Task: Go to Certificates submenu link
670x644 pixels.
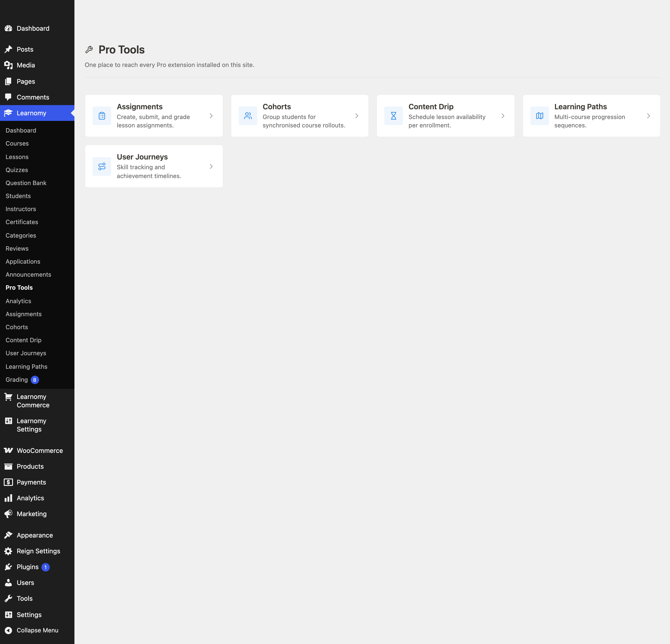Action: tap(22, 222)
